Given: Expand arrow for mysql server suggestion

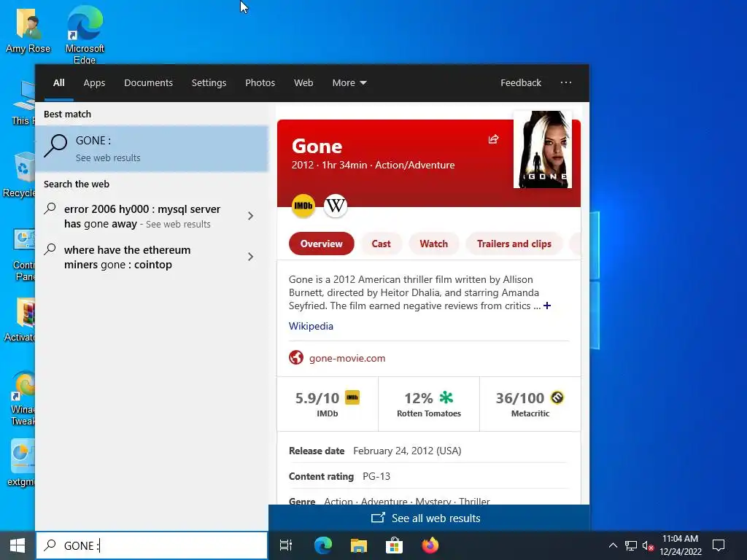Looking at the screenshot, I should [251, 216].
